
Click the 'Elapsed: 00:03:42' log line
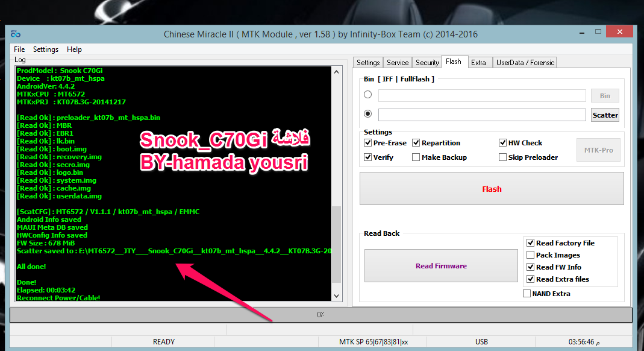pyautogui.click(x=46, y=289)
